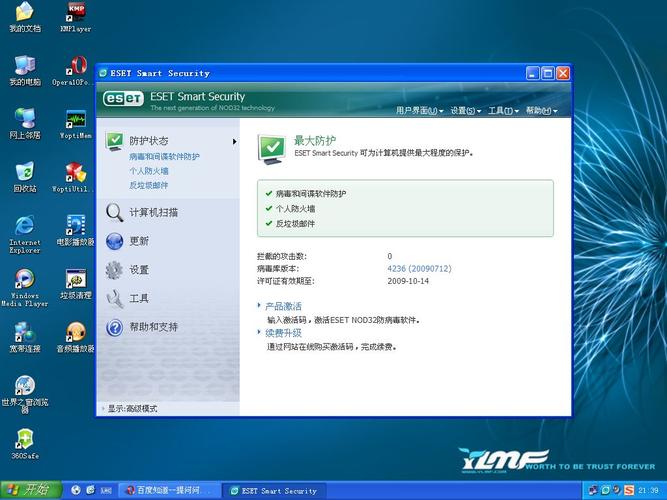
Task: Click the 开始 Start button
Action: (x=31, y=490)
